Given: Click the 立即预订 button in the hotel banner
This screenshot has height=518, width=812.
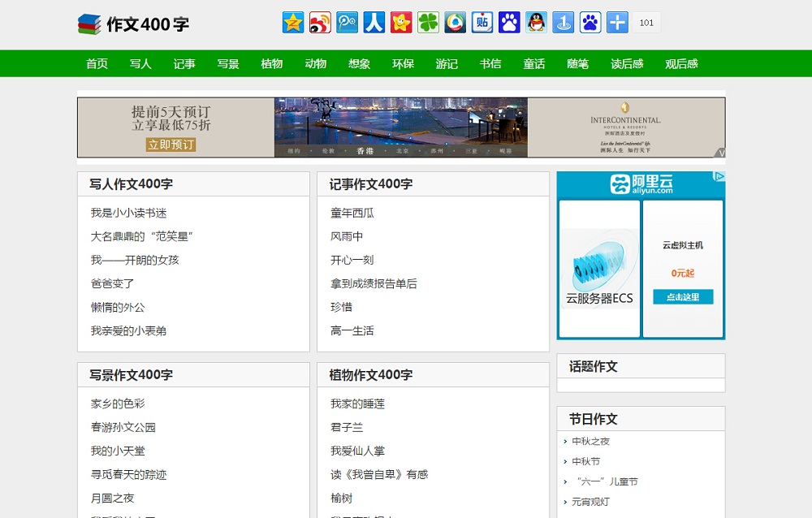Looking at the screenshot, I should [x=171, y=145].
